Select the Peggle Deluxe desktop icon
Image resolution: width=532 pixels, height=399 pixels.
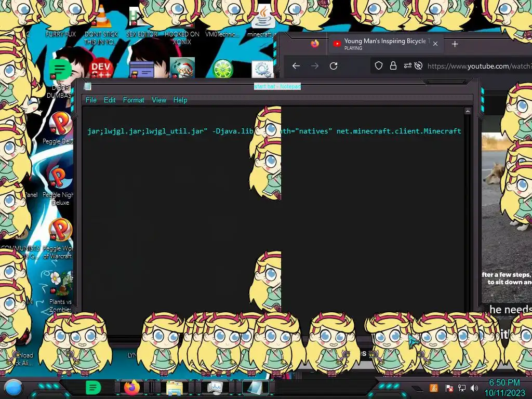tap(60, 124)
